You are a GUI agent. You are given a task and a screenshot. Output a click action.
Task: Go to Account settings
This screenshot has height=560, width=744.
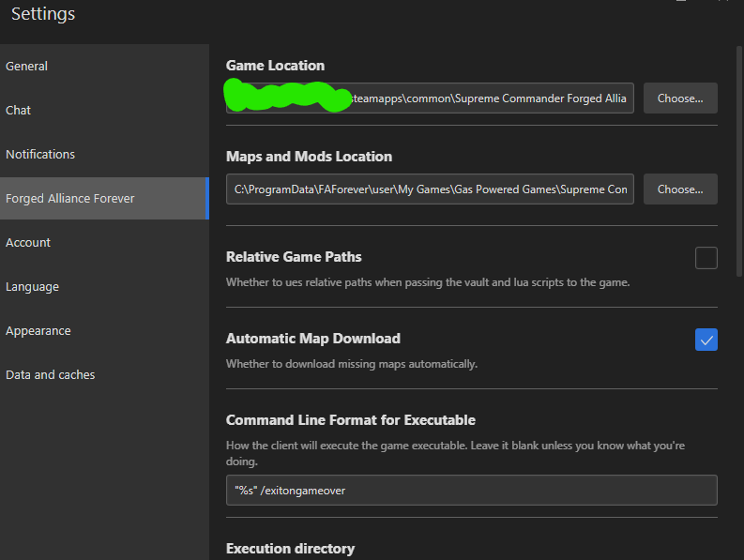[x=104, y=243]
